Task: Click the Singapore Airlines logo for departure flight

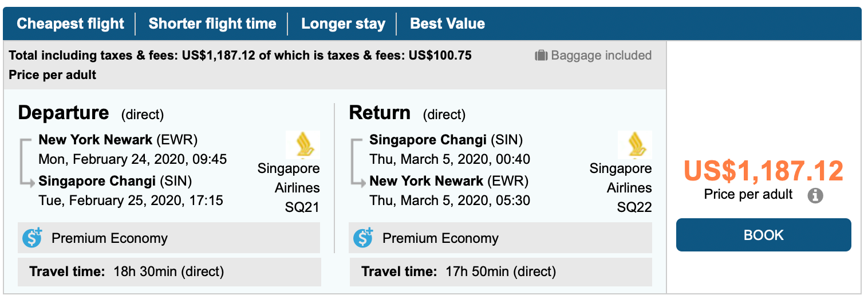Action: pos(302,145)
